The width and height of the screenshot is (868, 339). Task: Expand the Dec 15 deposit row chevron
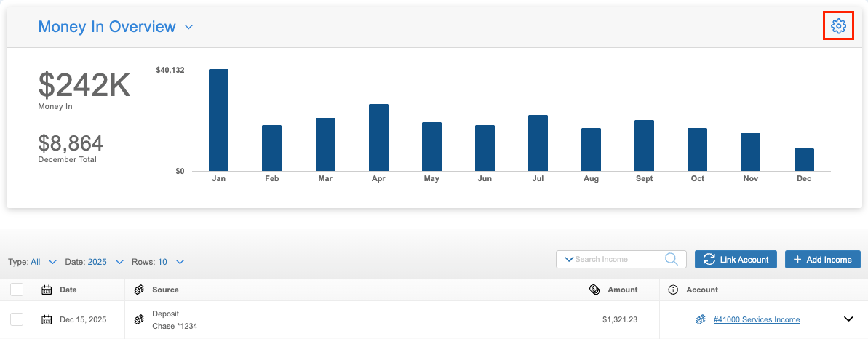[x=848, y=319]
